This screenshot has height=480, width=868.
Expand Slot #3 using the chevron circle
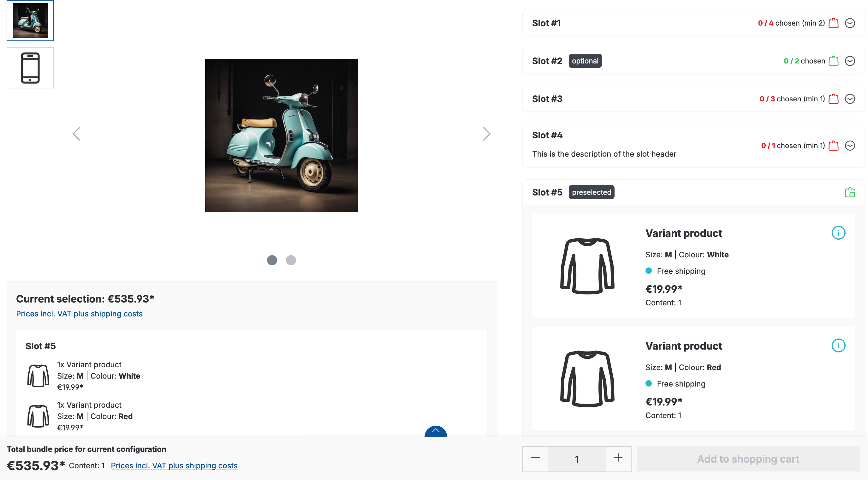[x=850, y=99]
